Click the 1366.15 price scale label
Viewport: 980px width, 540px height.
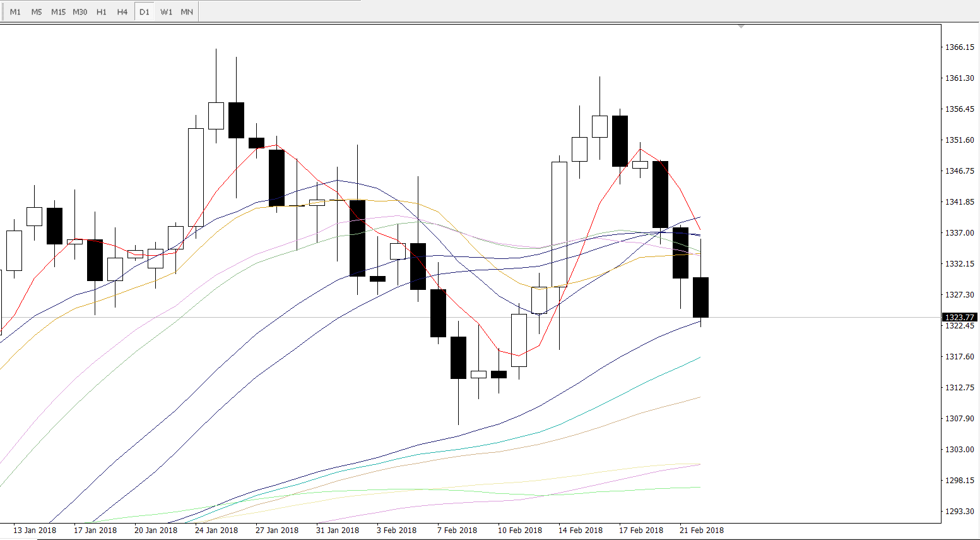point(959,47)
